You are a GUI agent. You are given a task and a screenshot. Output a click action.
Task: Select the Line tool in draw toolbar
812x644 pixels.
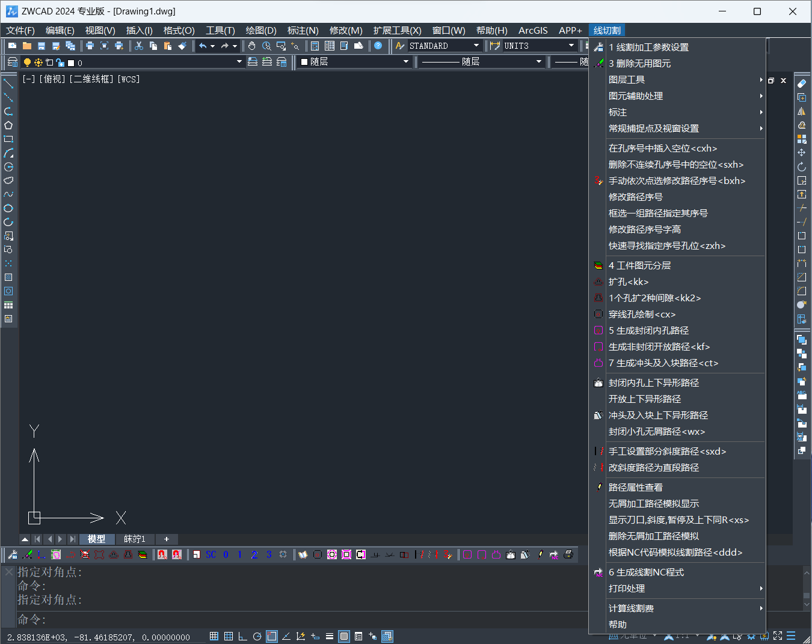[x=8, y=83]
